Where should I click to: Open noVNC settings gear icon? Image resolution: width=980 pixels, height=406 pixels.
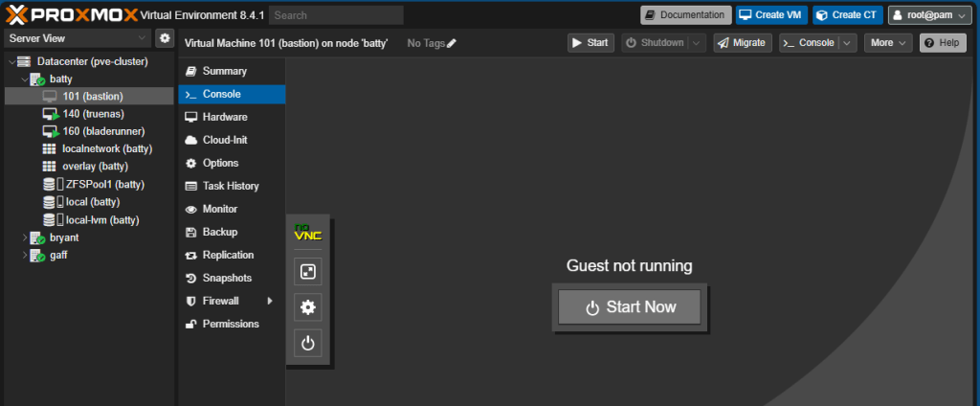click(307, 307)
